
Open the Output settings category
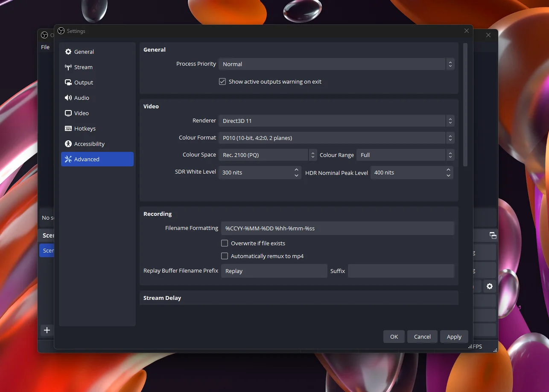tap(97, 82)
